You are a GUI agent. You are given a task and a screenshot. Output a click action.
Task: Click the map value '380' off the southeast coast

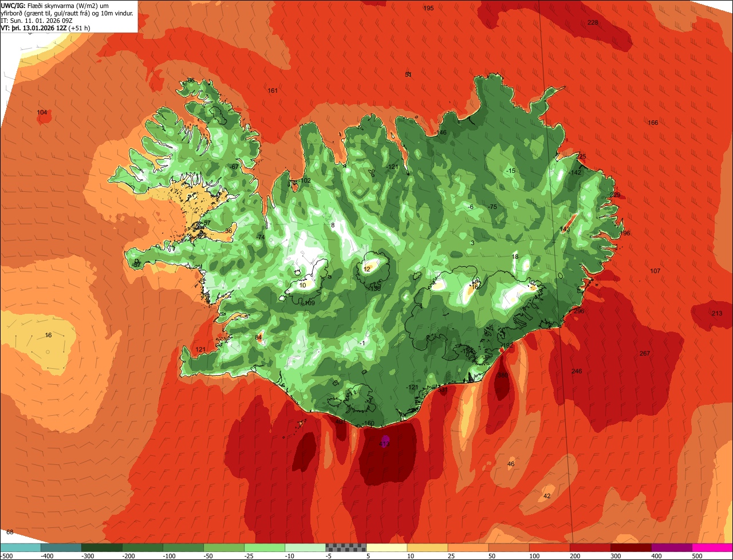503,376
